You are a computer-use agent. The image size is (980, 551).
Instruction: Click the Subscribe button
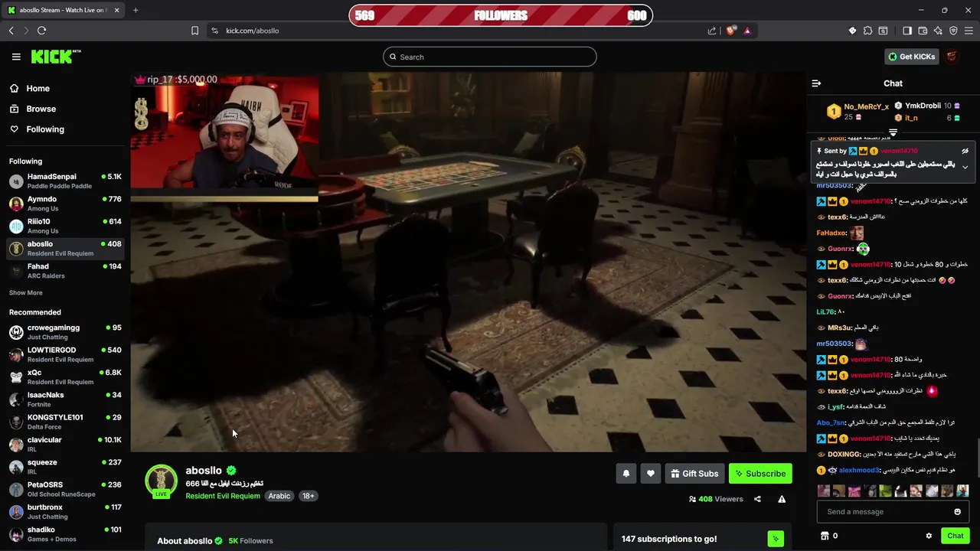click(x=760, y=474)
